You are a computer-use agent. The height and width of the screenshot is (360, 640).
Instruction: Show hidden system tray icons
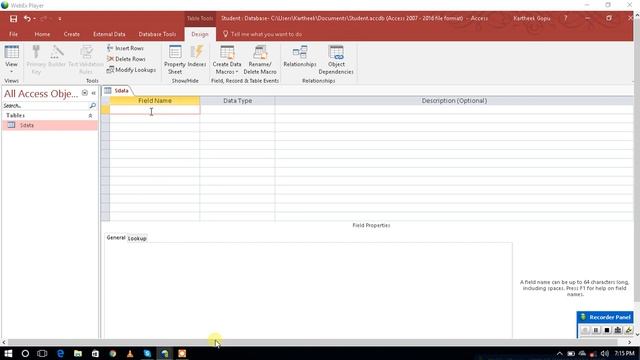(560, 353)
